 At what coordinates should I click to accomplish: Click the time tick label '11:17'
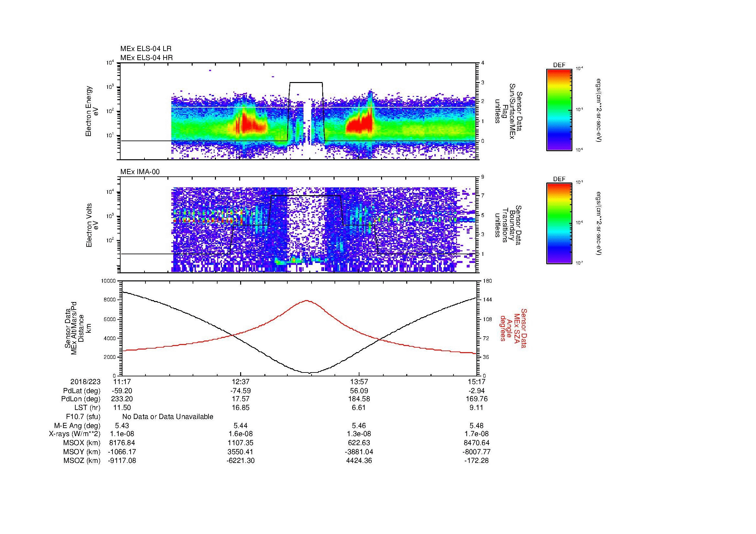(122, 382)
